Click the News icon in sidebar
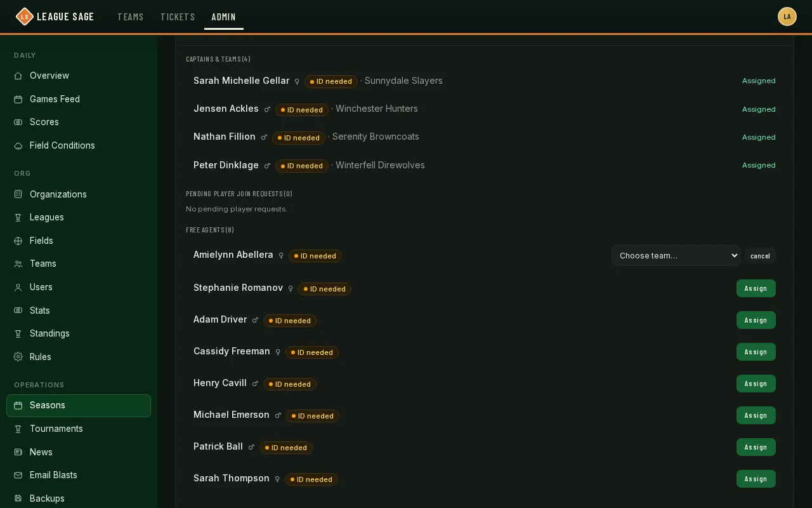Image resolution: width=812 pixels, height=508 pixels. [18, 452]
